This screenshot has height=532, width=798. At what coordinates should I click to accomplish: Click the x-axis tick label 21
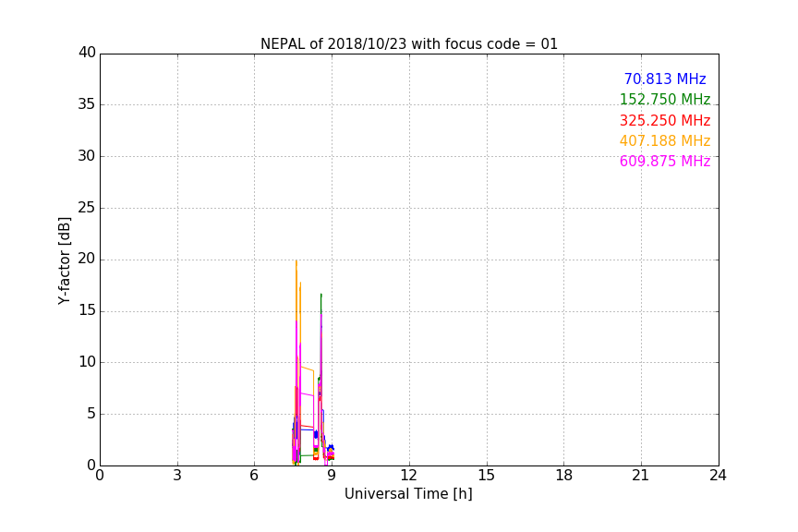(x=641, y=476)
